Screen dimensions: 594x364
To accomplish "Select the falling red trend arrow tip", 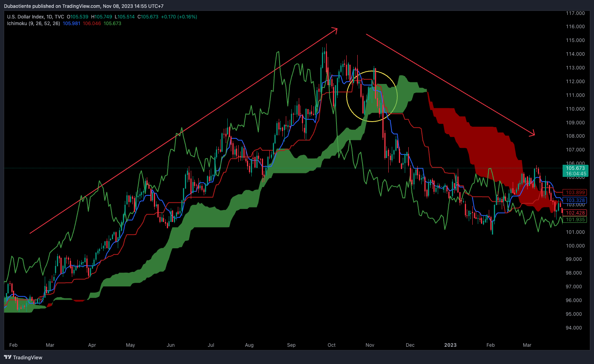I will click(534, 135).
